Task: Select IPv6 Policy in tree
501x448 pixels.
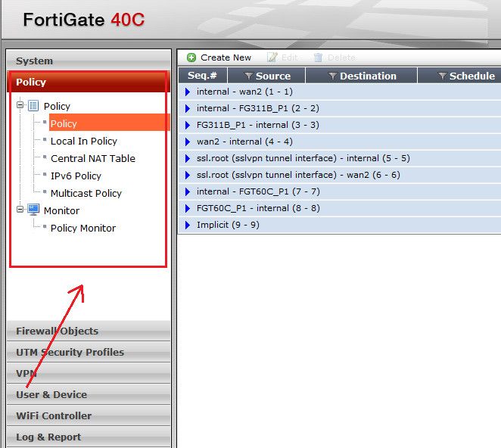Action: point(76,176)
